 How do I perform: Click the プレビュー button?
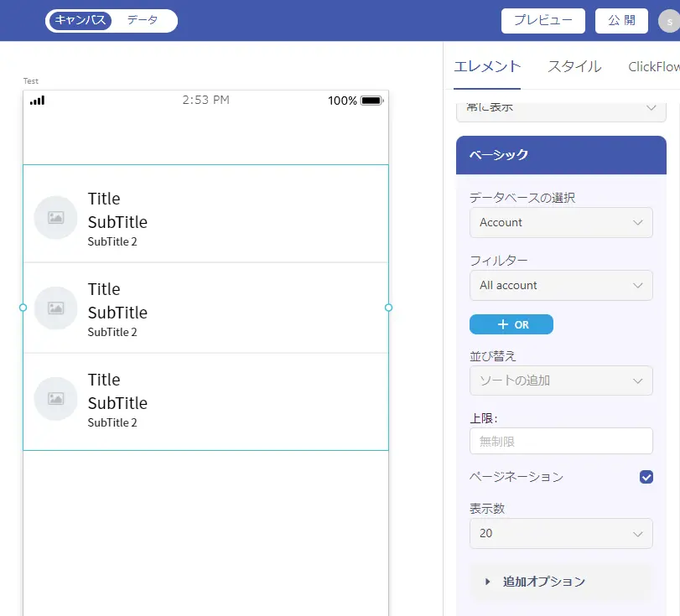point(543,20)
